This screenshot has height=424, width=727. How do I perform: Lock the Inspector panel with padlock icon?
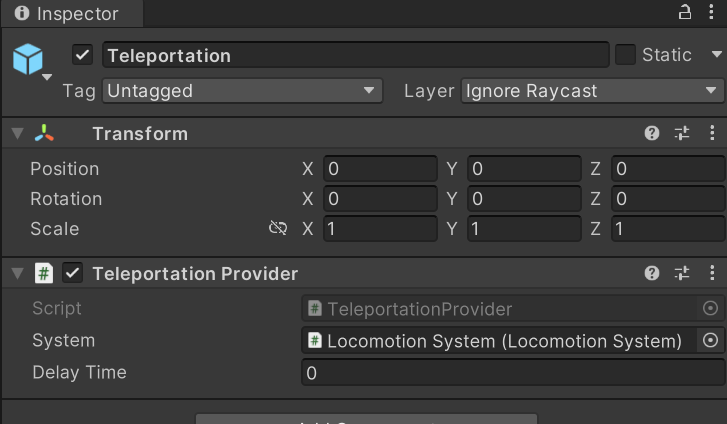point(685,12)
